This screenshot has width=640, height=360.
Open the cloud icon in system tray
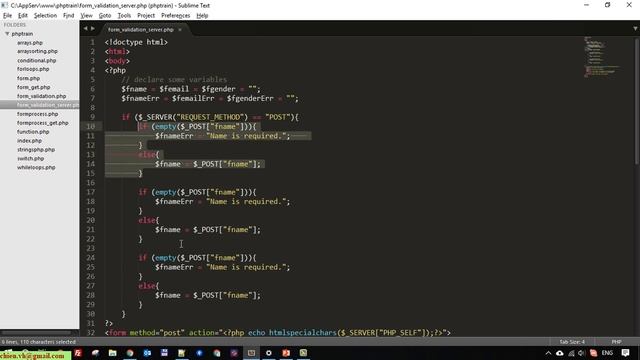560,353
